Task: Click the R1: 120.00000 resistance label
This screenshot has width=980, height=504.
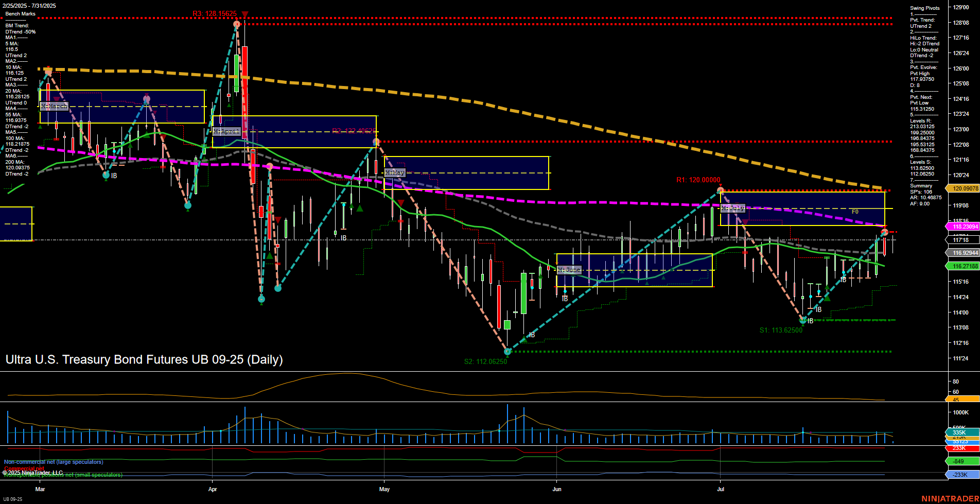Action: pyautogui.click(x=698, y=180)
